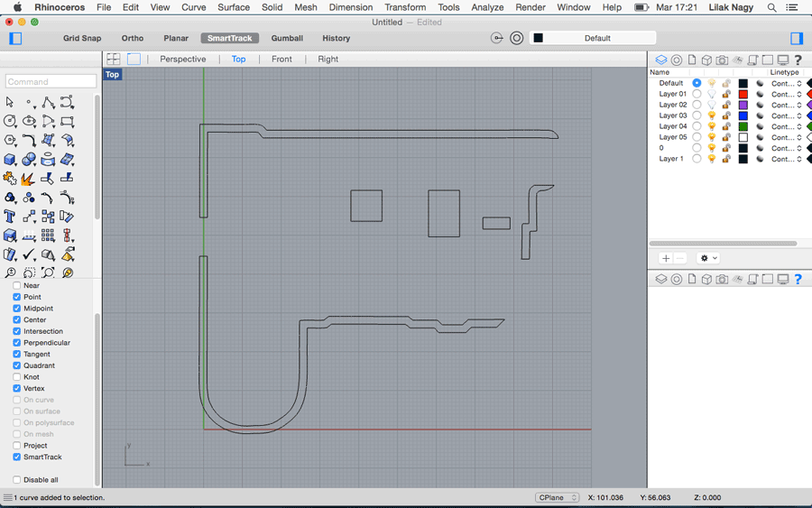Check the Project osnap checkbox
Screen dimensions: 812x508
pyautogui.click(x=16, y=446)
